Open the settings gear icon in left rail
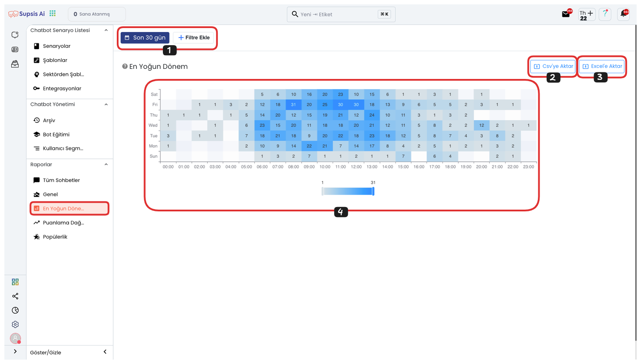Screen dimensions: 641x364 tap(15, 325)
